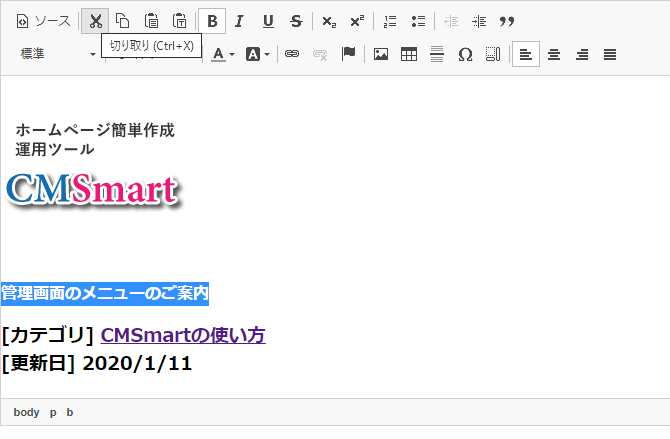Click the Anchor flag icon
Viewport: 670px width, 439px height.
click(349, 54)
